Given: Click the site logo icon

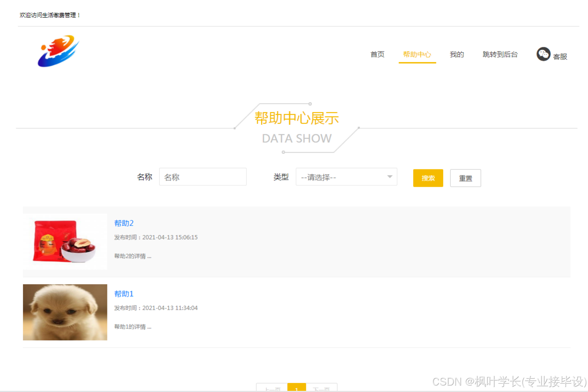Looking at the screenshot, I should [58, 51].
